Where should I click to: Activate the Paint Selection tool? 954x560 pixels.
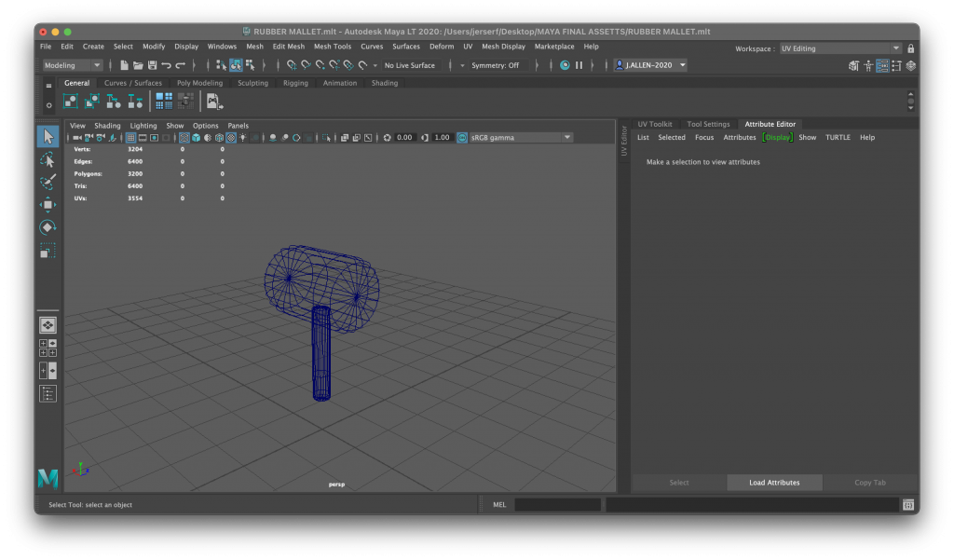(x=48, y=182)
